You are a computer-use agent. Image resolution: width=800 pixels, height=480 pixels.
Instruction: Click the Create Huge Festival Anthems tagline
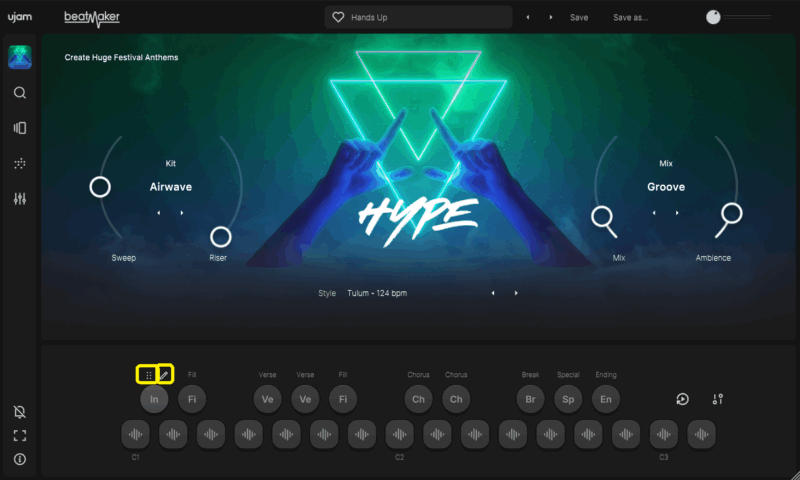121,57
